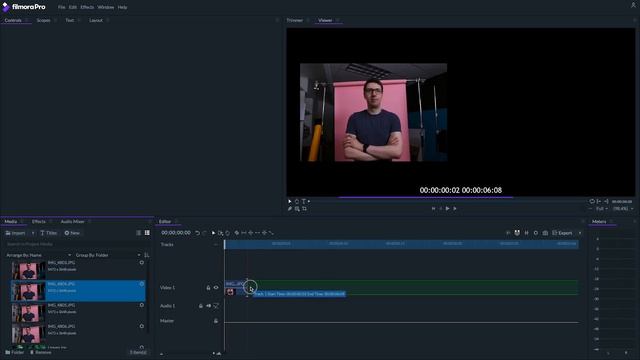Toggle the Audio 1 link icon
640x360 pixels.
pos(216,306)
